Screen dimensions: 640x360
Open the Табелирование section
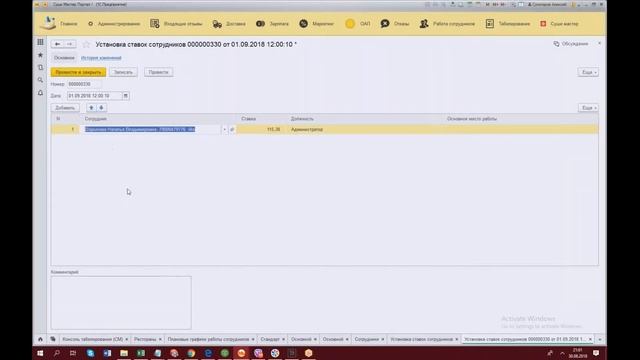tap(508, 24)
